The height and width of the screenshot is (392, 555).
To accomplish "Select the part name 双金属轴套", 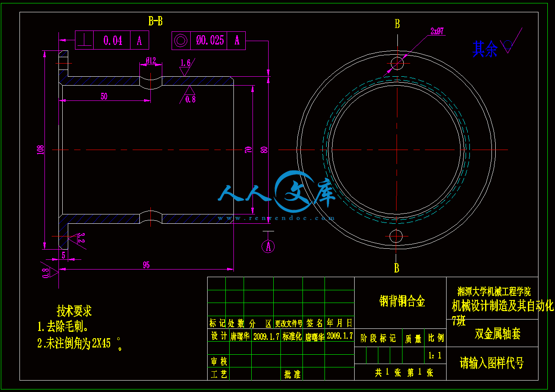I will click(x=497, y=334).
